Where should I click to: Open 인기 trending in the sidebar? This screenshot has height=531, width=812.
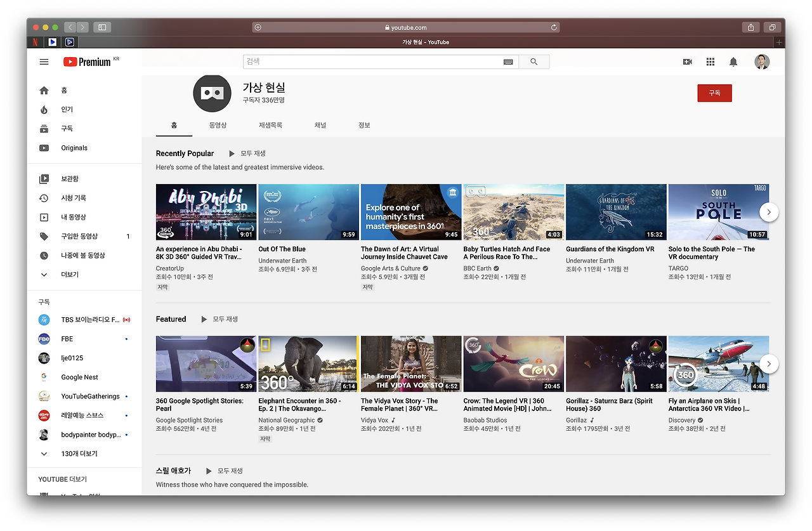tap(84, 110)
